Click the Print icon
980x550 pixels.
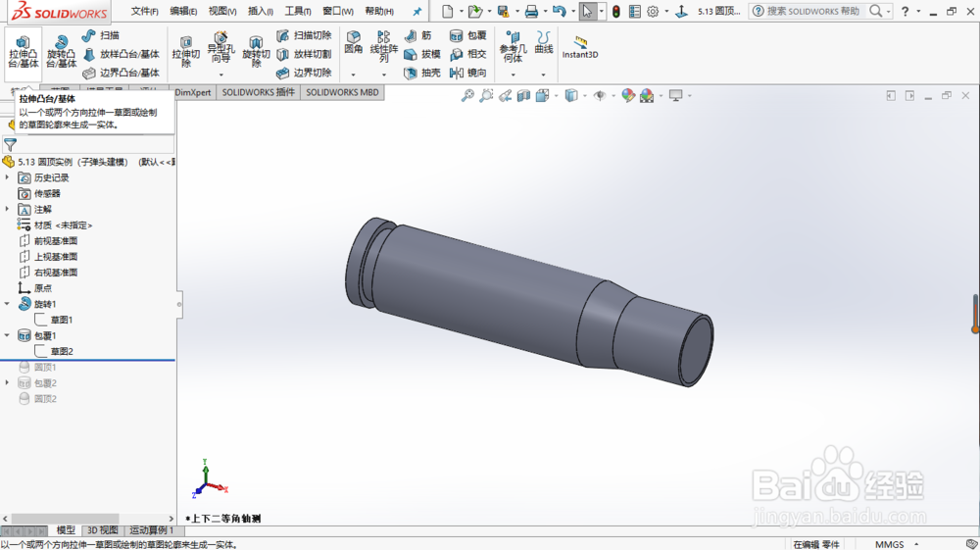pyautogui.click(x=531, y=11)
